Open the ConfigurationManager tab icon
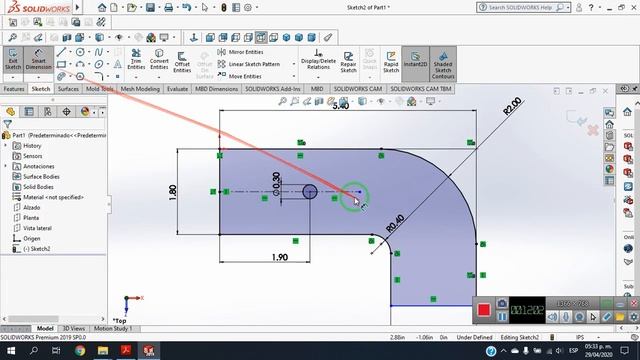This screenshot has height=360, width=640. pyautogui.click(x=48, y=111)
